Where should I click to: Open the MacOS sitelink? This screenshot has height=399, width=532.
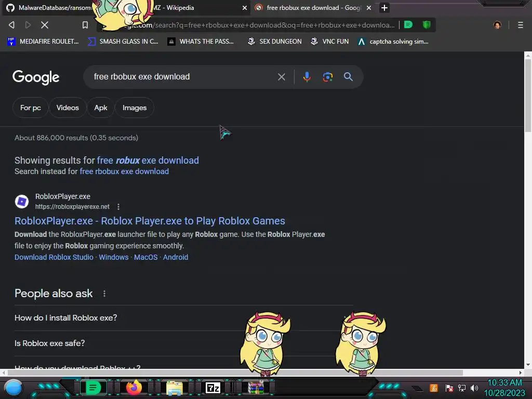pyautogui.click(x=145, y=257)
